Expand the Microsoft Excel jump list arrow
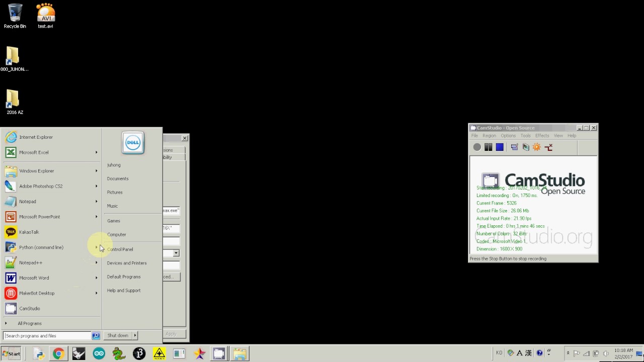 [x=96, y=152]
